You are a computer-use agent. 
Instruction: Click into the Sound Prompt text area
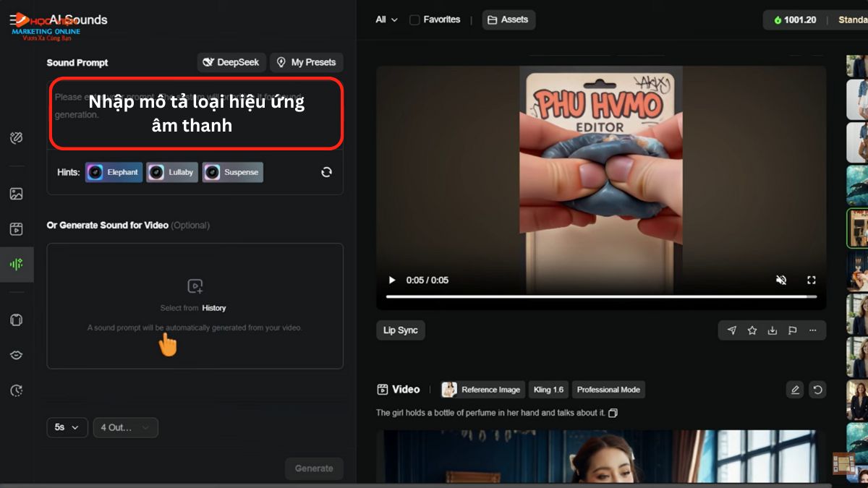195,114
